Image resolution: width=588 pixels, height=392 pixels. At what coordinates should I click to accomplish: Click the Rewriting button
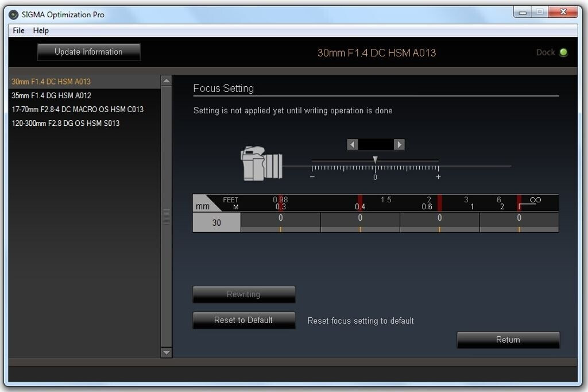point(243,294)
